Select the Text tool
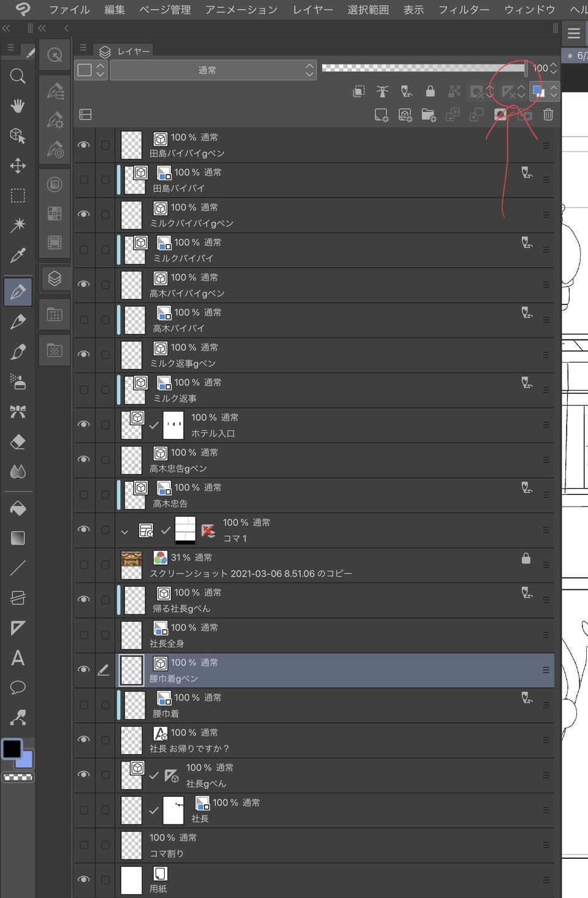The width and height of the screenshot is (588, 898). (18, 658)
